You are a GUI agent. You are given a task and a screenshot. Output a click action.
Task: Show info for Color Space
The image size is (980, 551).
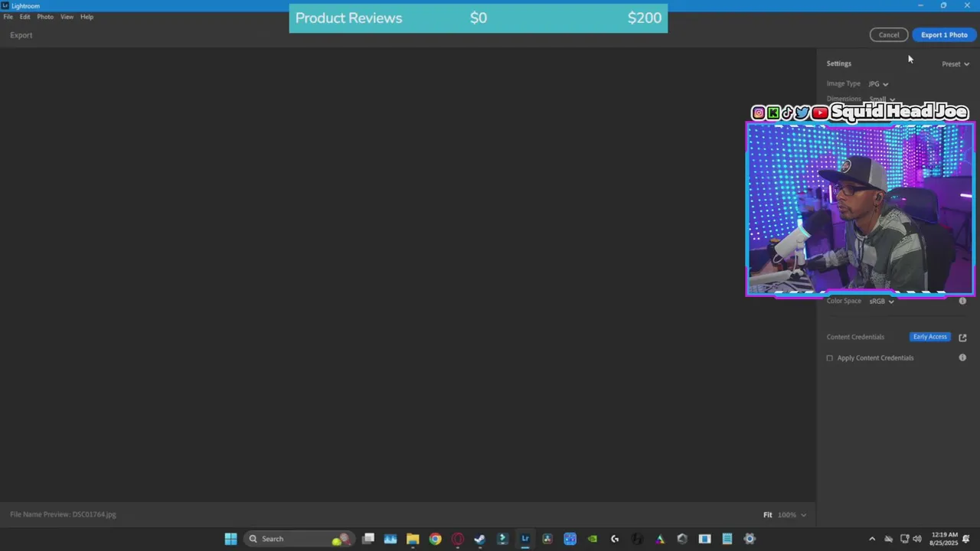[x=962, y=301]
